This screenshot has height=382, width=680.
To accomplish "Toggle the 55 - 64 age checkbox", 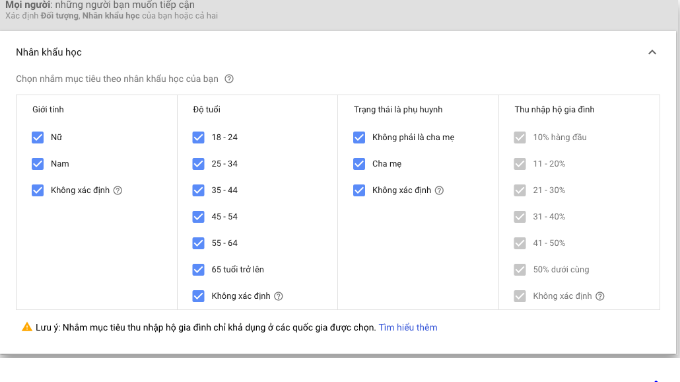I will tap(198, 243).
